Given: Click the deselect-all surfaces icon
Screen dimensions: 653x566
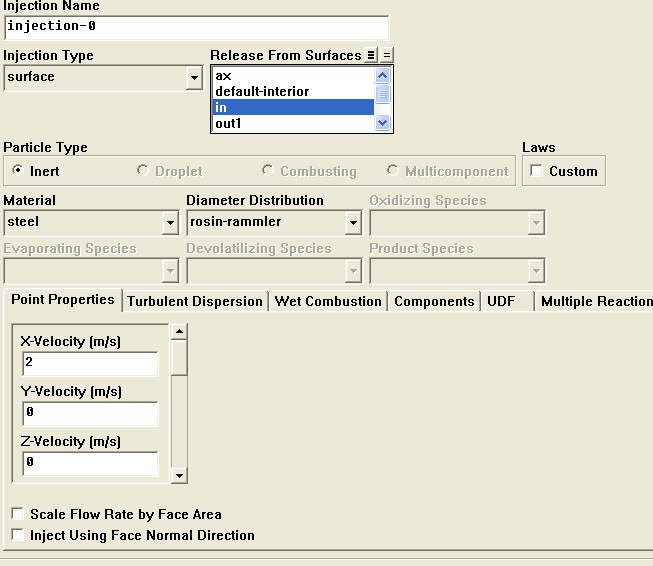Looking at the screenshot, I should [x=387, y=55].
